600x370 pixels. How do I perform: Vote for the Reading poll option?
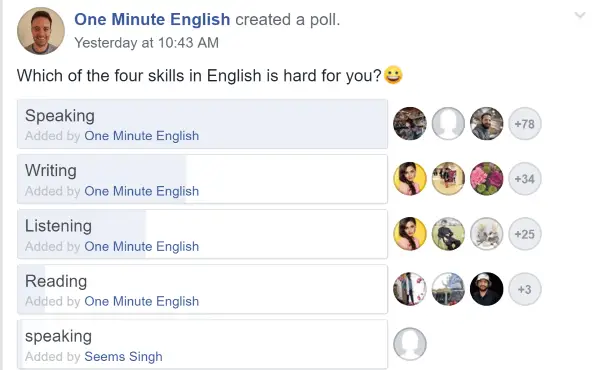coord(202,289)
